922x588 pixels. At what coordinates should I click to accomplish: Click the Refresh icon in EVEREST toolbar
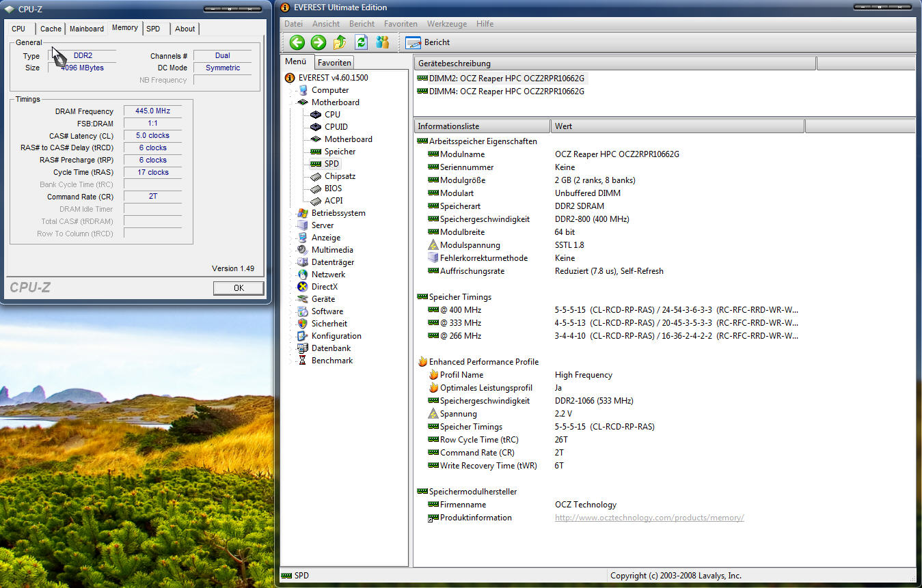(x=362, y=42)
